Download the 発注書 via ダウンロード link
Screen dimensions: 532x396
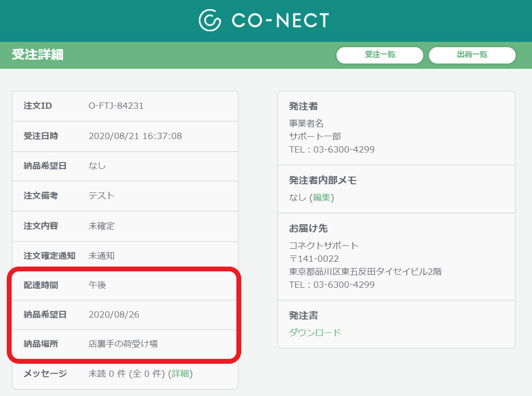pos(314,332)
